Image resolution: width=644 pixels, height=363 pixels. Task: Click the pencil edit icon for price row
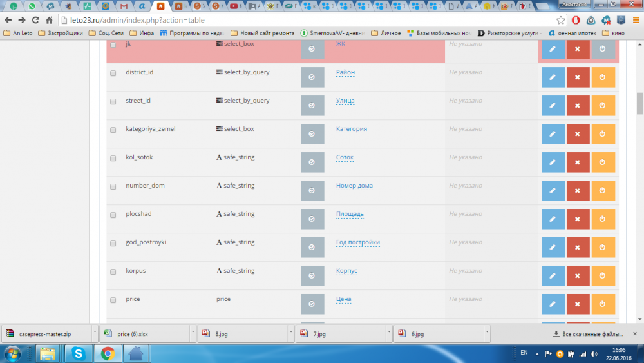553,304
